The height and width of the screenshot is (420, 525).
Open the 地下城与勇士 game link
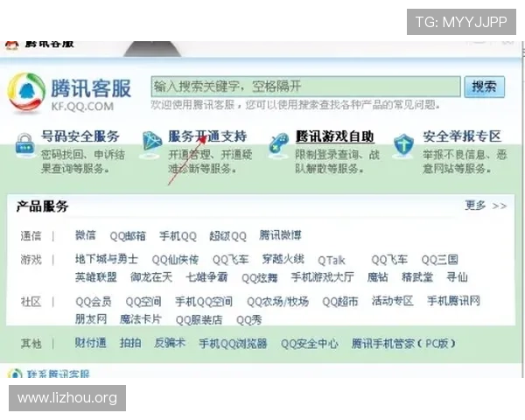[x=107, y=259]
